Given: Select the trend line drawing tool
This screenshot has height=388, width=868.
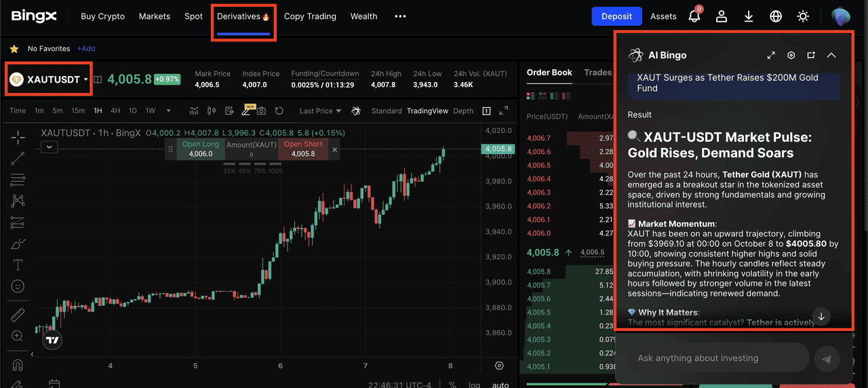Looking at the screenshot, I should 18,159.
